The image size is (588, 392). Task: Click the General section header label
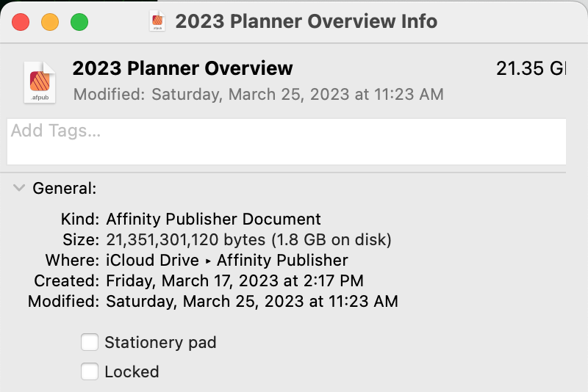tap(65, 188)
